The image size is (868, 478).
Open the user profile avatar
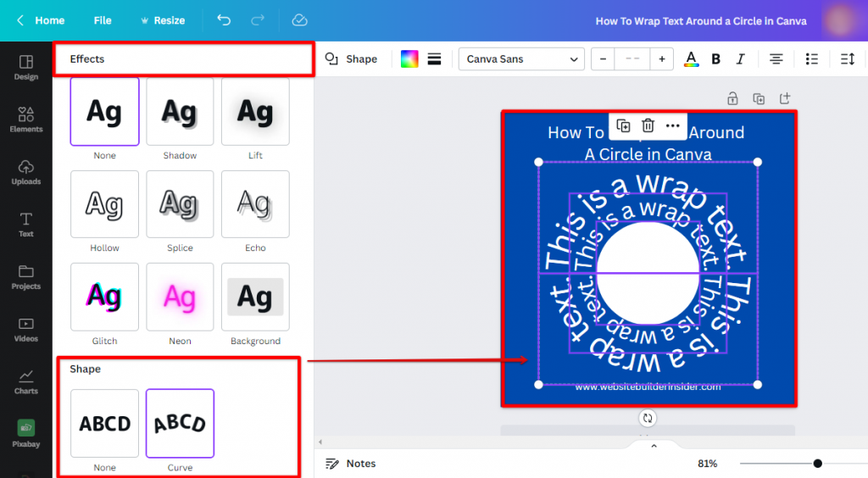[840, 20]
